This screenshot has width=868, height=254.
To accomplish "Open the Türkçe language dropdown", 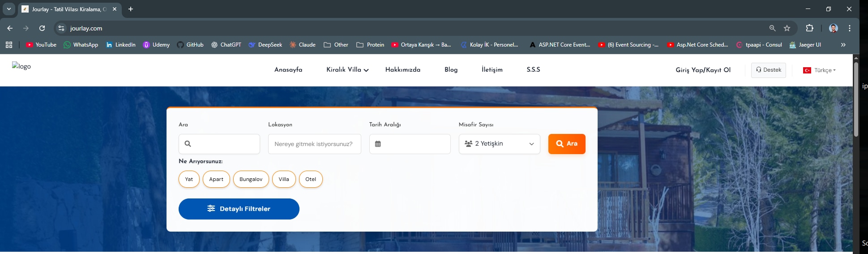I will coord(820,70).
